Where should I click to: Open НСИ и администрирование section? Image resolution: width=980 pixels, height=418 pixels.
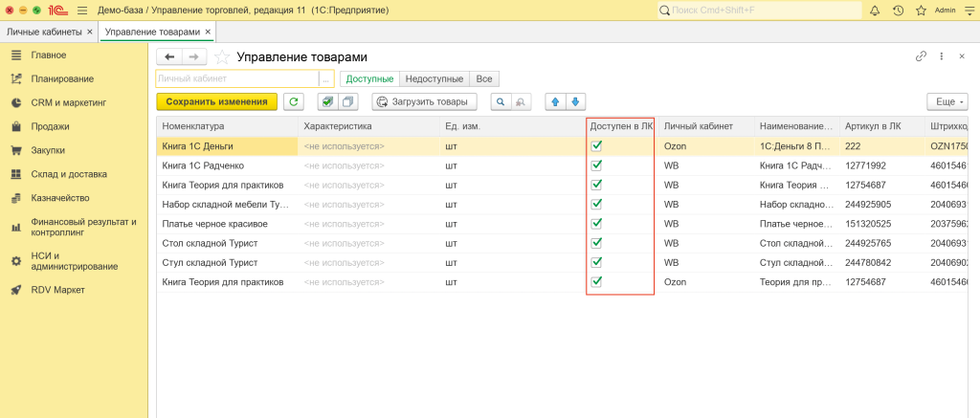click(74, 260)
